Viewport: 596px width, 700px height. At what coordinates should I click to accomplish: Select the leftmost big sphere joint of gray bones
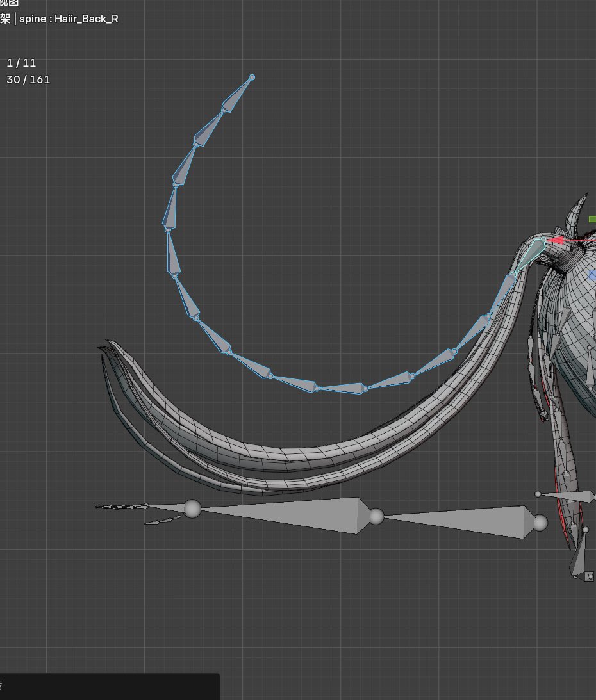click(x=192, y=509)
